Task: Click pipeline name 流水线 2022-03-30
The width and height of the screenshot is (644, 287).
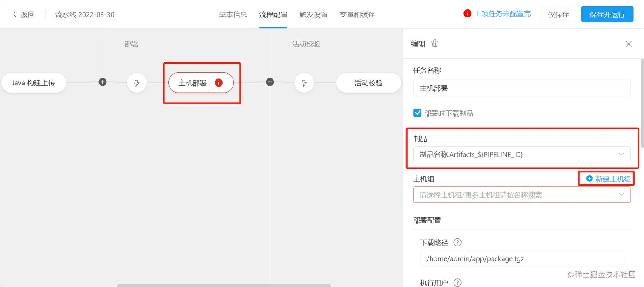Action: (85, 14)
